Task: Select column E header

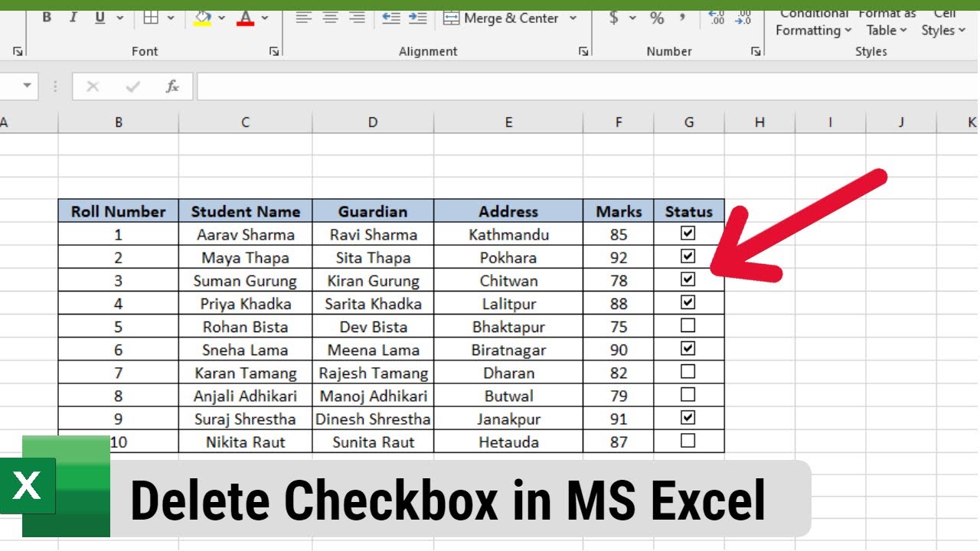Action: (x=508, y=122)
